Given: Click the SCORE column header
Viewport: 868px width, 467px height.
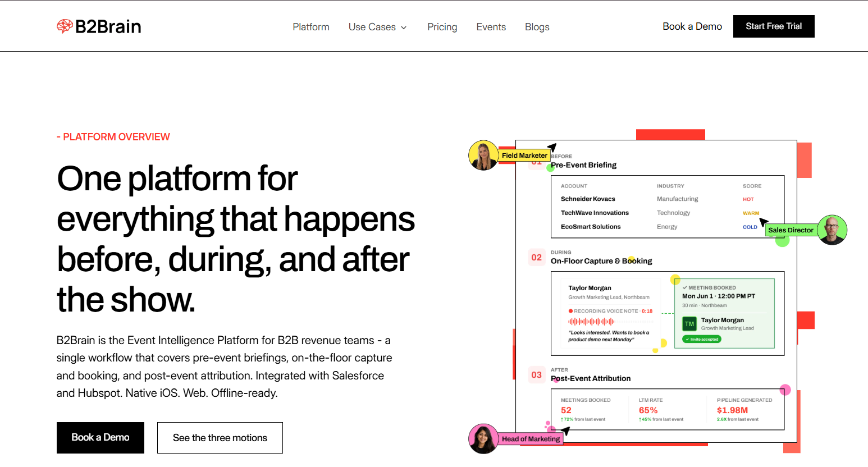Looking at the screenshot, I should click(x=752, y=186).
